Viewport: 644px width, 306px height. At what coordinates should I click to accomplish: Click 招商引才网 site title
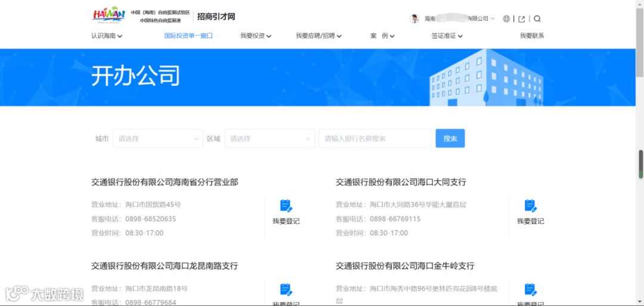pos(216,17)
